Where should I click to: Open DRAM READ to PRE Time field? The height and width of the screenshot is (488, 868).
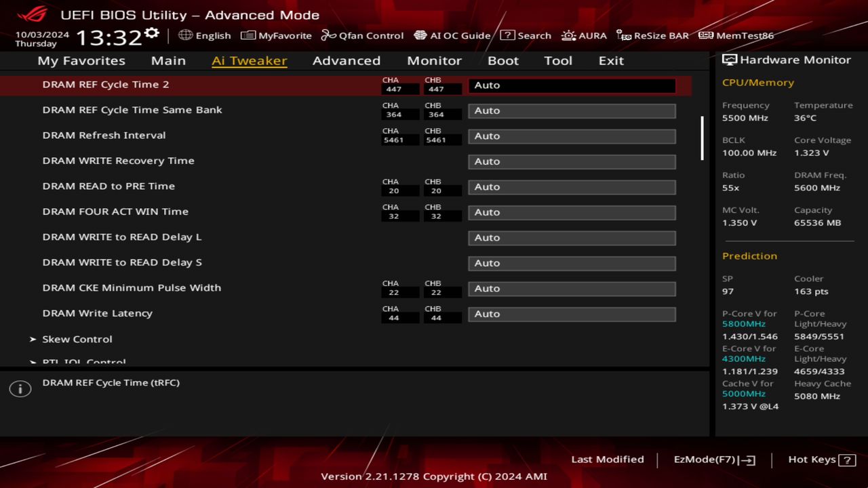coord(572,187)
